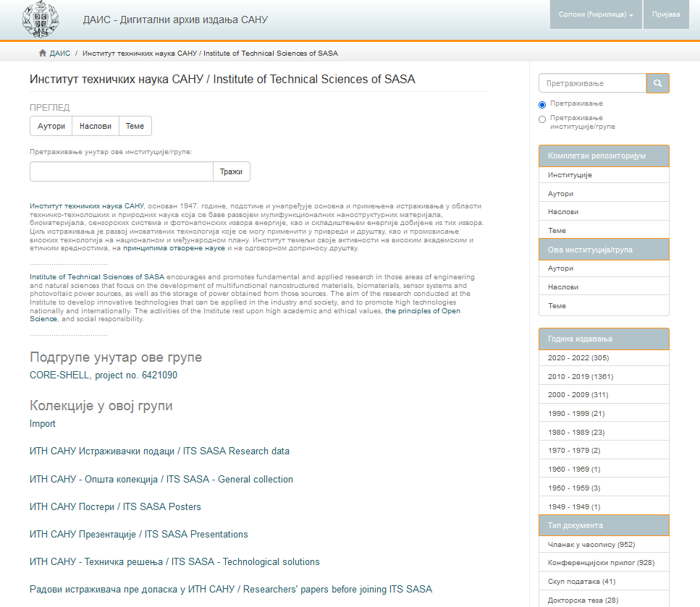Viewport: 700px width, 607px height.
Task: Filter by years 1949 - 1949 (1)
Action: 604,506
